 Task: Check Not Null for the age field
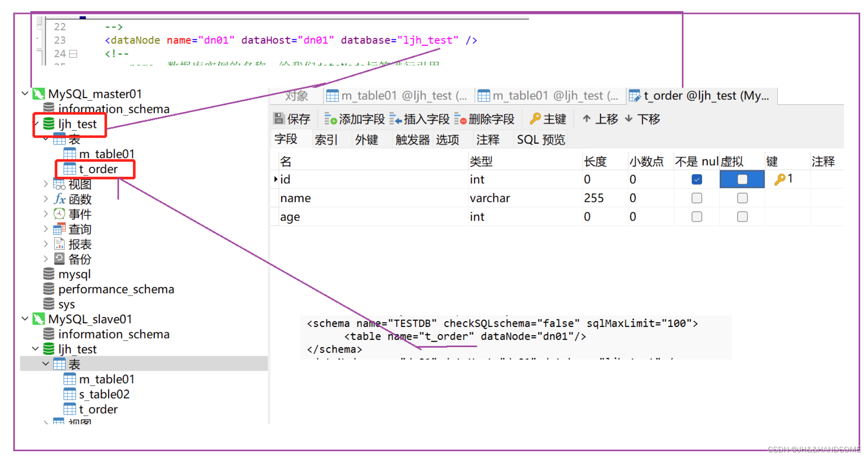(x=697, y=216)
